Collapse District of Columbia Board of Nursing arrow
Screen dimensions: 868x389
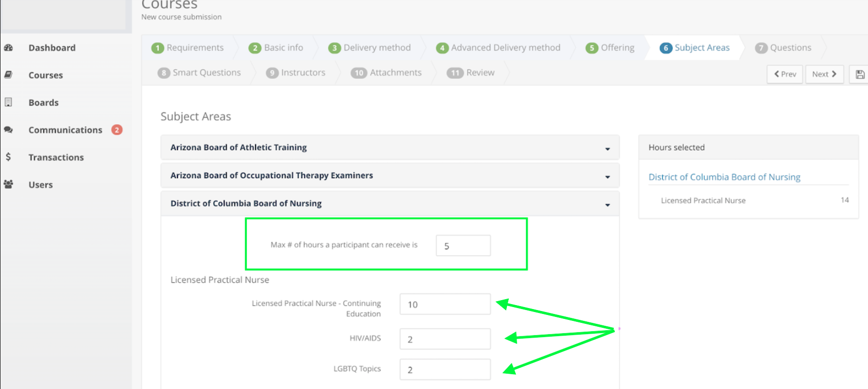(x=607, y=205)
